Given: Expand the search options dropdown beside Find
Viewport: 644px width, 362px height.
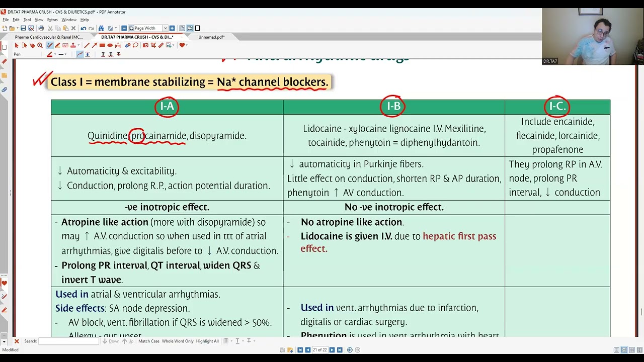Looking at the screenshot, I should coord(116,28).
